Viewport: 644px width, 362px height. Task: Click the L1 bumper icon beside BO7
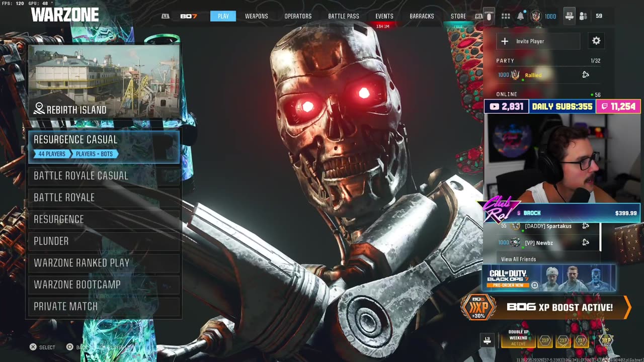pos(166,16)
